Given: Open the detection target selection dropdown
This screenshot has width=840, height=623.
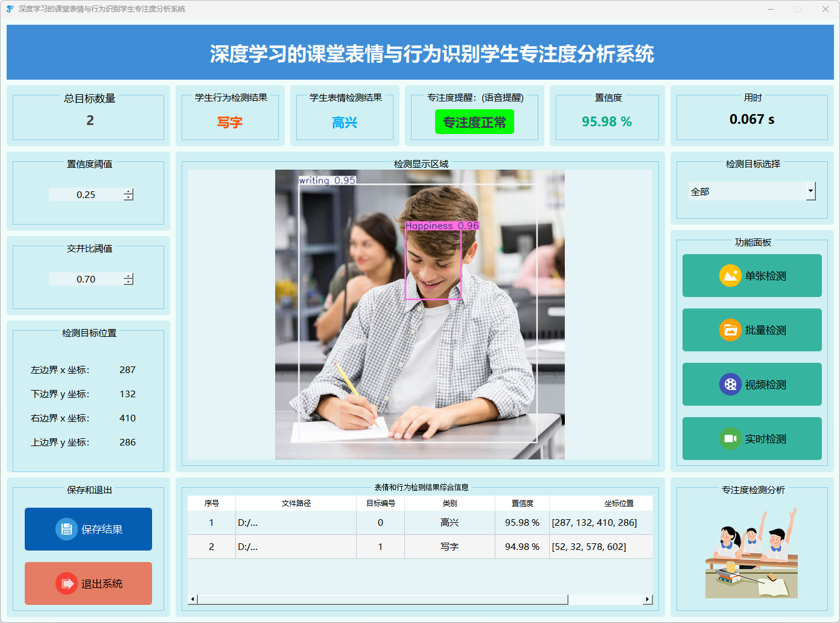Looking at the screenshot, I should point(810,191).
